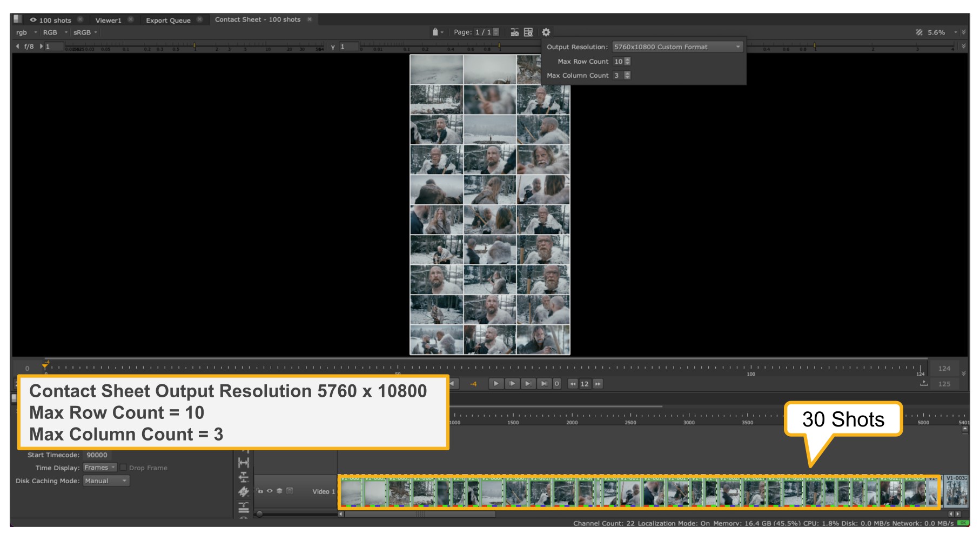980x540 pixels.
Task: Expand the Time Display Frames dropdown
Action: coord(100,468)
